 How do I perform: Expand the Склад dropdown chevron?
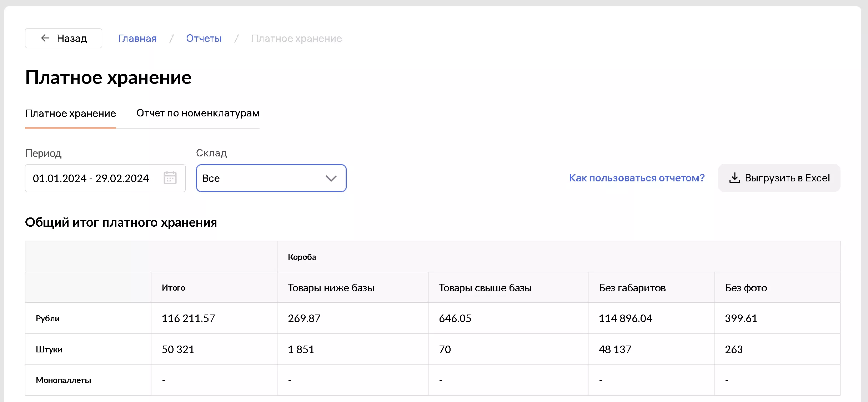pos(331,178)
